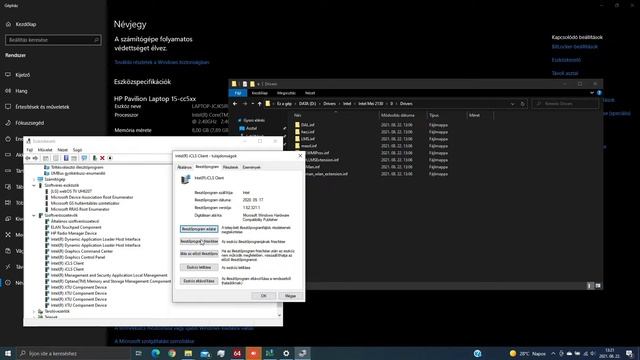Click the File Explorer help question mark icon
Viewport: 640px width, 360px height.
[x=599, y=93]
